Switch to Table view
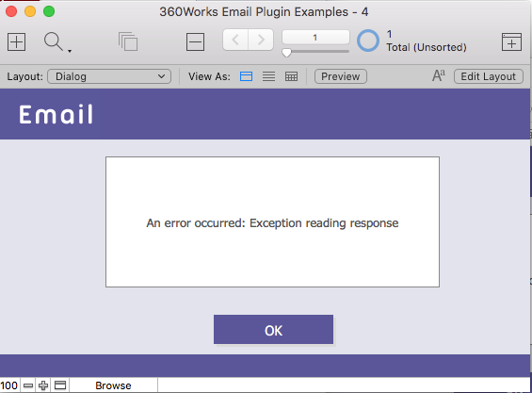The image size is (532, 393). pos(292,76)
